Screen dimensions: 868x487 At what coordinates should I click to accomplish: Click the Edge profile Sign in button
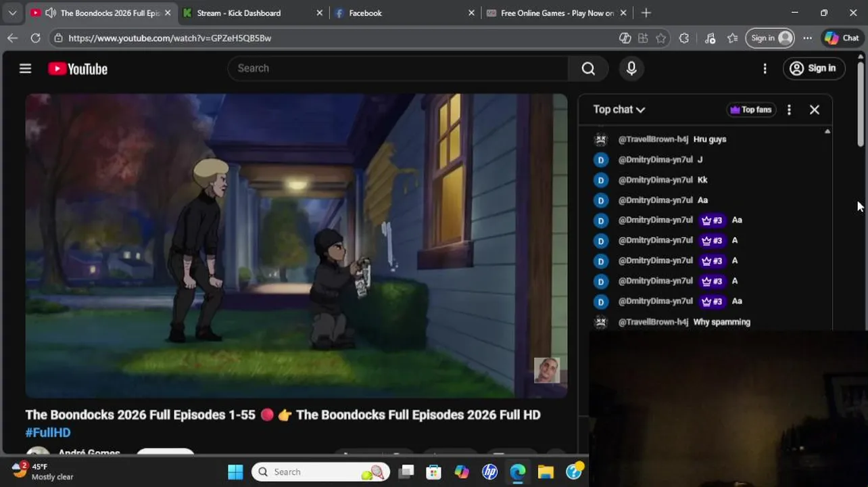point(769,38)
